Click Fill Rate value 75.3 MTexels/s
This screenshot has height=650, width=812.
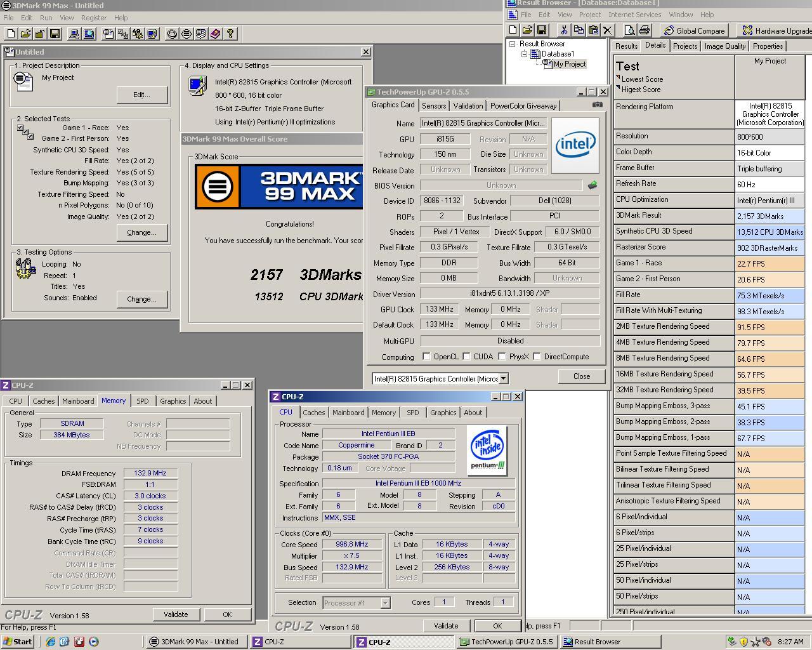point(769,296)
